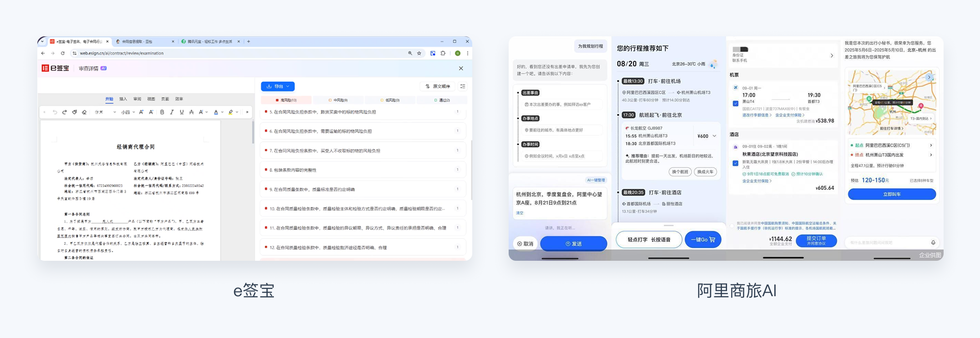
Task: Switch to the 开始 ribbon tab
Action: click(109, 99)
